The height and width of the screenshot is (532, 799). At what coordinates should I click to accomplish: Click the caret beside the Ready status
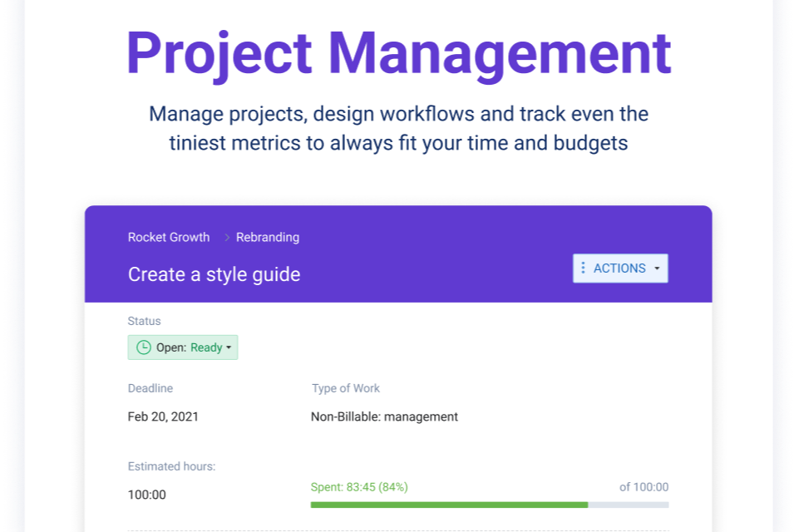pos(229,348)
